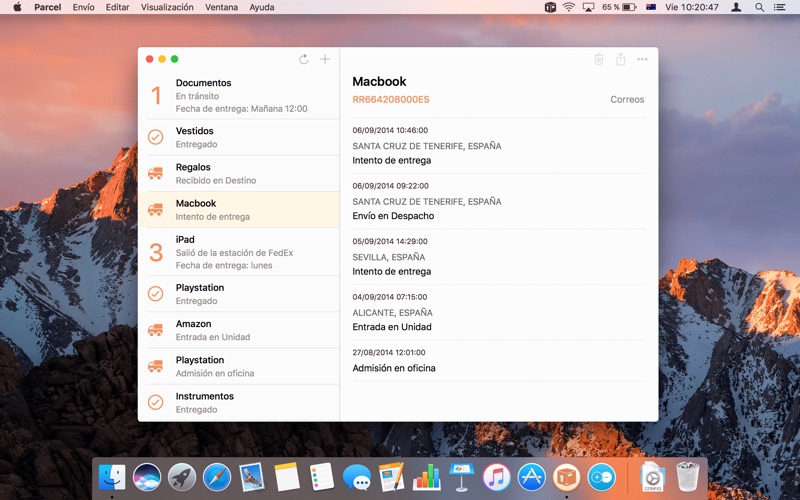The height and width of the screenshot is (500, 800).
Task: Launch Siri from the Dock
Action: tap(147, 478)
